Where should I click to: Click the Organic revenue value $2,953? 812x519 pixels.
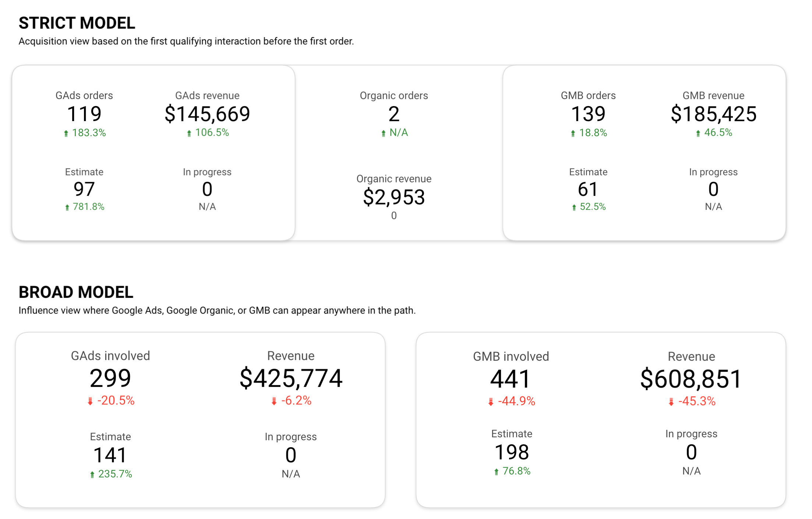(394, 197)
